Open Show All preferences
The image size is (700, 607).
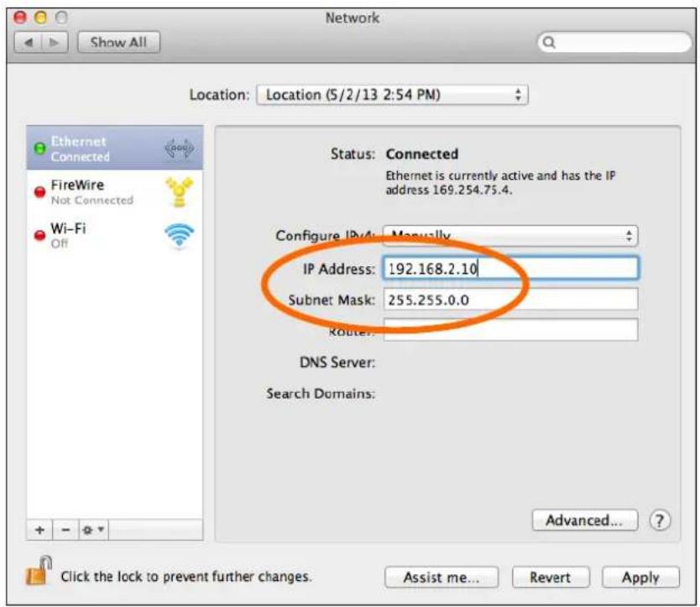point(118,43)
